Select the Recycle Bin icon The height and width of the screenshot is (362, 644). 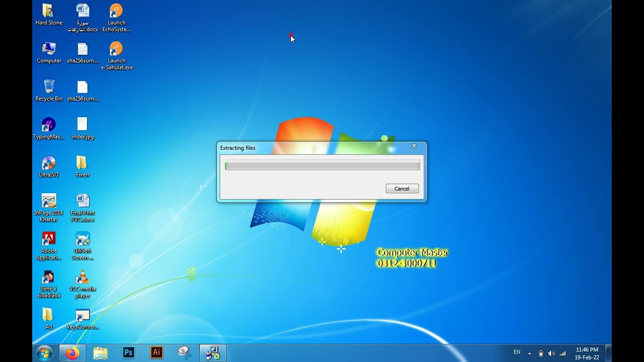click(x=49, y=90)
